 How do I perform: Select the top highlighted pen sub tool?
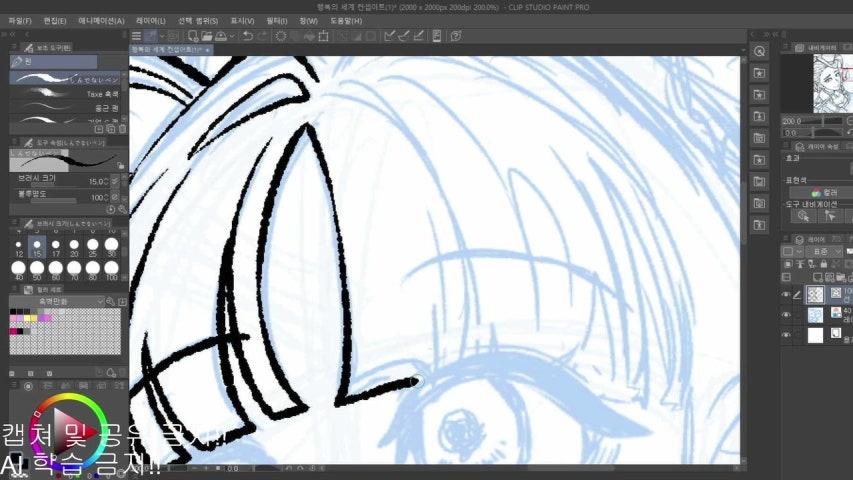[x=65, y=79]
